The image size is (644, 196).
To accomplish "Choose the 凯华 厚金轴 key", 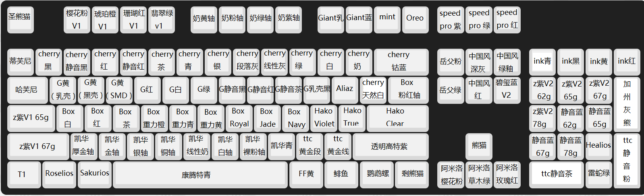I will [x=83, y=146].
